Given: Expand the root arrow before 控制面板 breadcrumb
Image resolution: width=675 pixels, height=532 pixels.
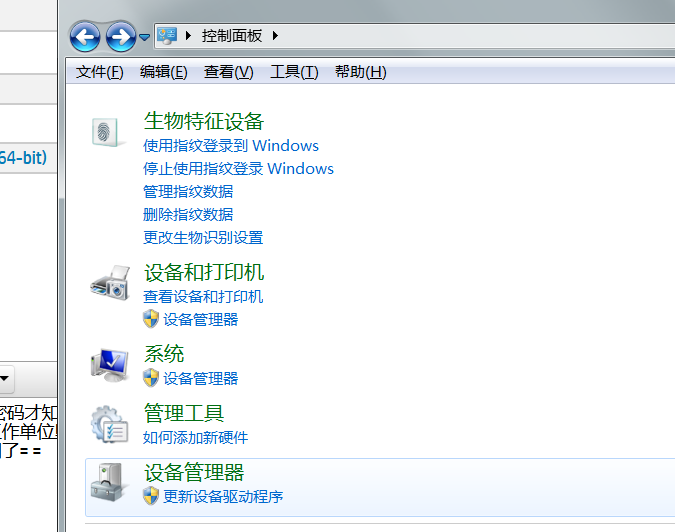Looking at the screenshot, I should (x=188, y=36).
